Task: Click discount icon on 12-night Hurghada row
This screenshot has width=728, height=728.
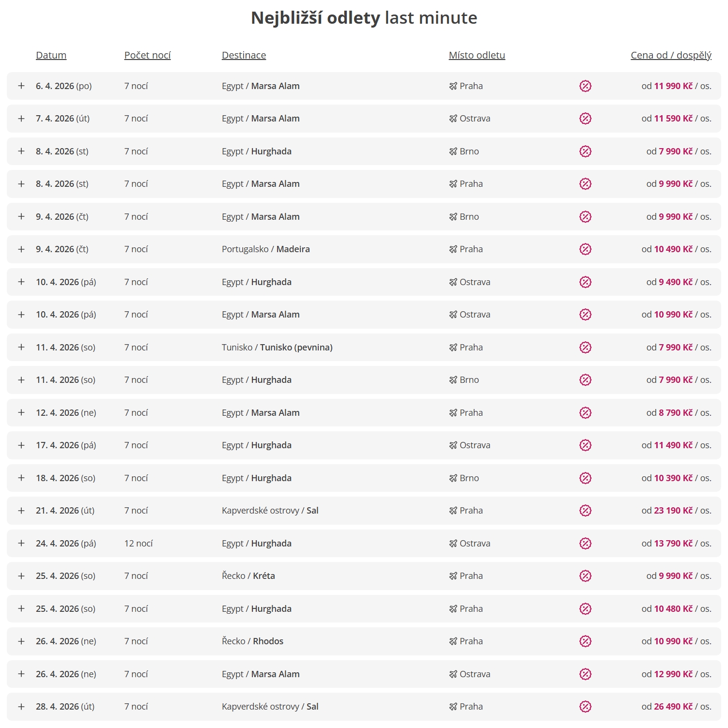Action: [x=585, y=544]
